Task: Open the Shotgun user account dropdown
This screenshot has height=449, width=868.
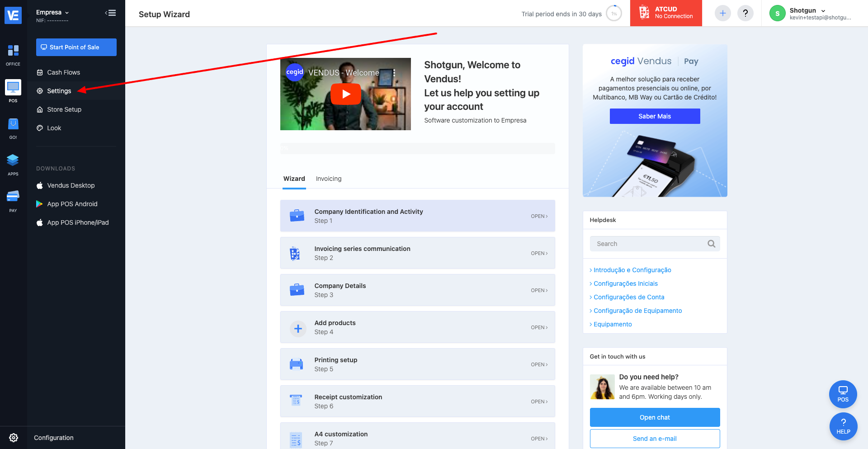Action: 811,14
